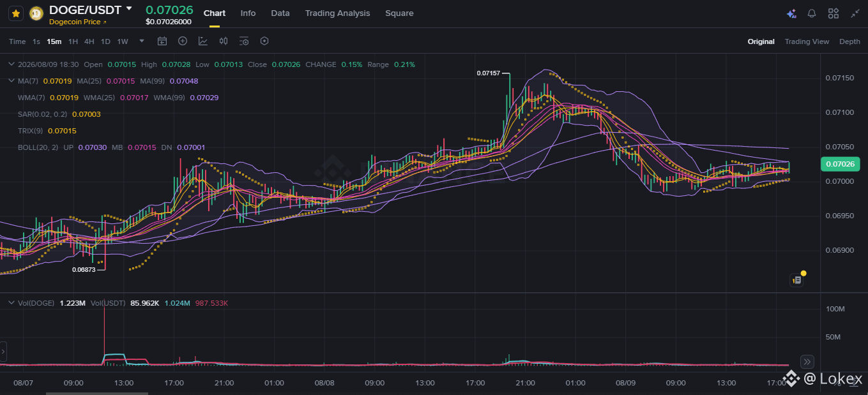Screen dimensions: 868x395
Task: Collapse the Vol(DOGE) indicator chevron
Action: pyautogui.click(x=11, y=303)
